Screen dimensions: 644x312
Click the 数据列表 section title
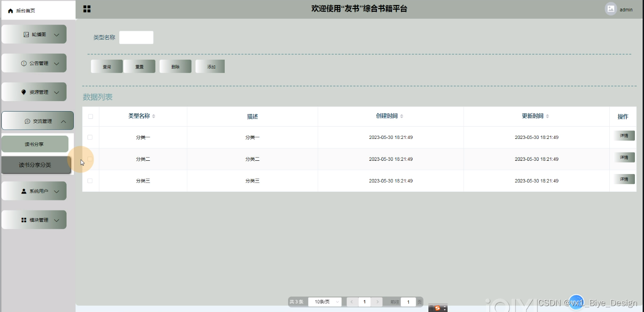pyautogui.click(x=98, y=97)
